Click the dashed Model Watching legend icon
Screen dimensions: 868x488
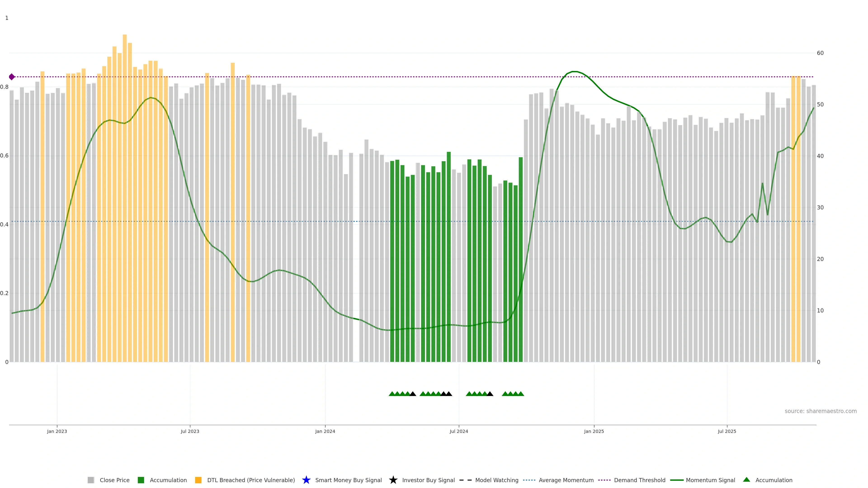click(465, 480)
